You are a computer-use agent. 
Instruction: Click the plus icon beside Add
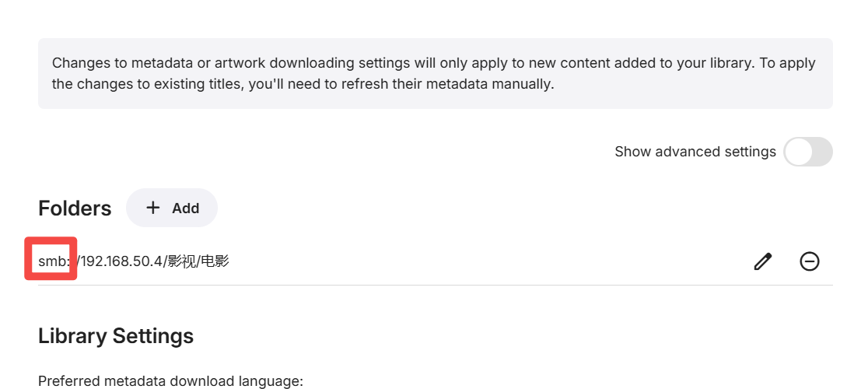click(x=152, y=208)
